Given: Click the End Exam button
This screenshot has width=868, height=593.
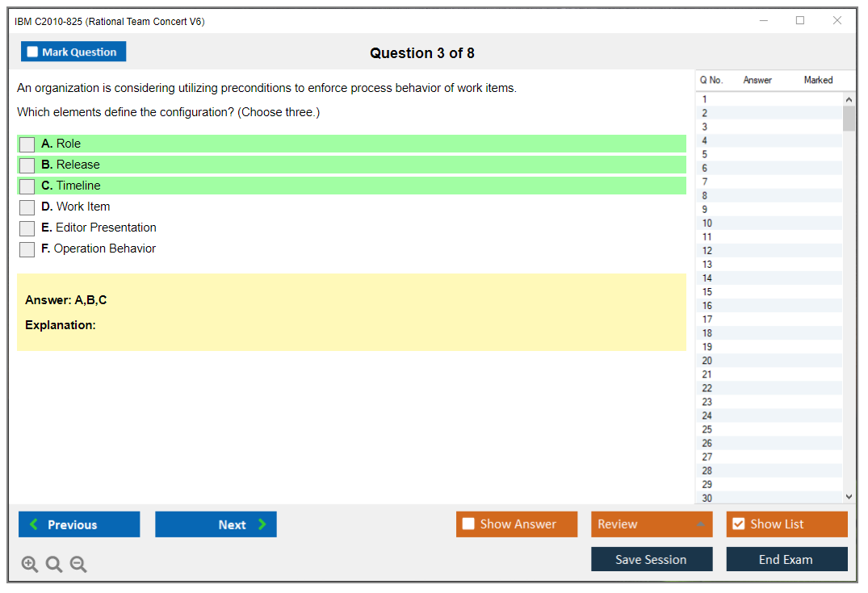Looking at the screenshot, I should [x=786, y=559].
